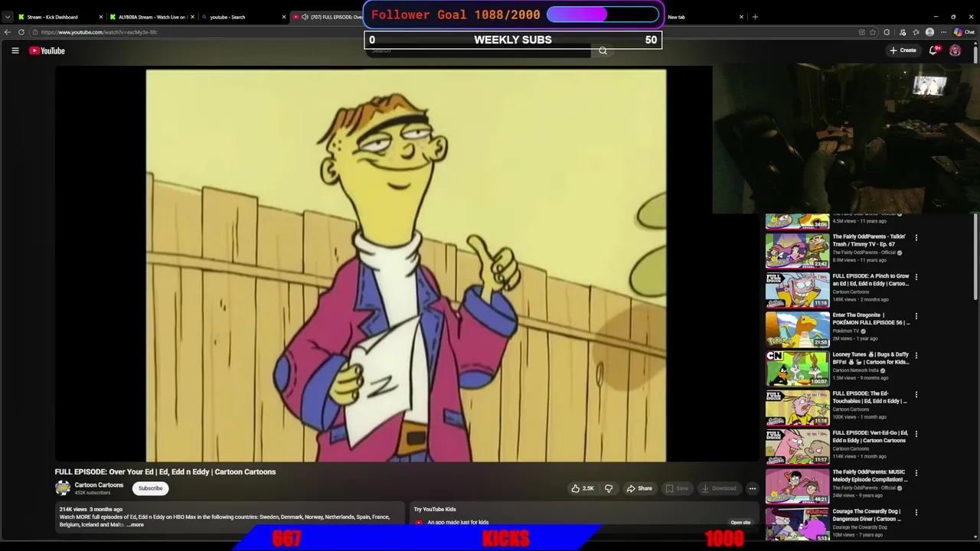Share the video
The height and width of the screenshot is (551, 980).
(x=639, y=488)
